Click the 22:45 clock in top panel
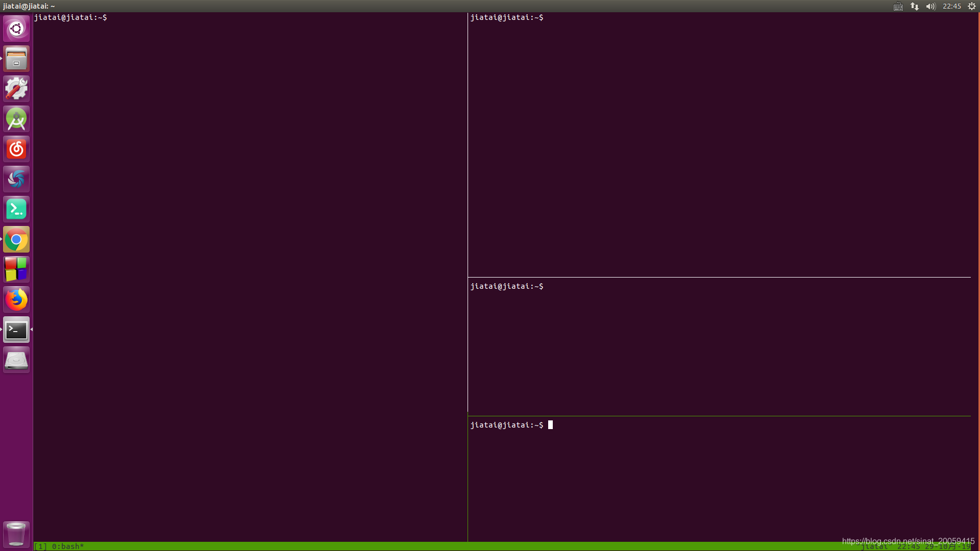Image resolution: width=980 pixels, height=551 pixels. pos(951,6)
